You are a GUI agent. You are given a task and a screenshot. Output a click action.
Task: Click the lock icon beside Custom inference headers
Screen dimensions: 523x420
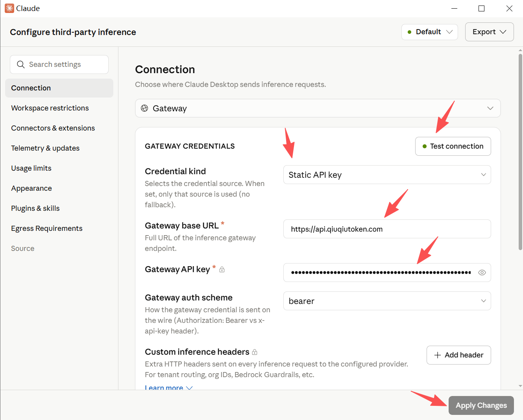point(255,352)
